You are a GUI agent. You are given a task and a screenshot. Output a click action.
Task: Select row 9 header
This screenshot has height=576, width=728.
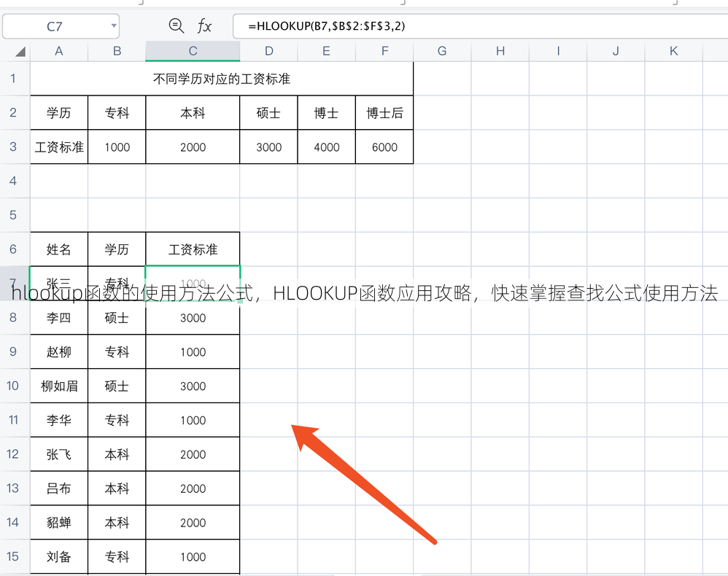[x=13, y=351]
